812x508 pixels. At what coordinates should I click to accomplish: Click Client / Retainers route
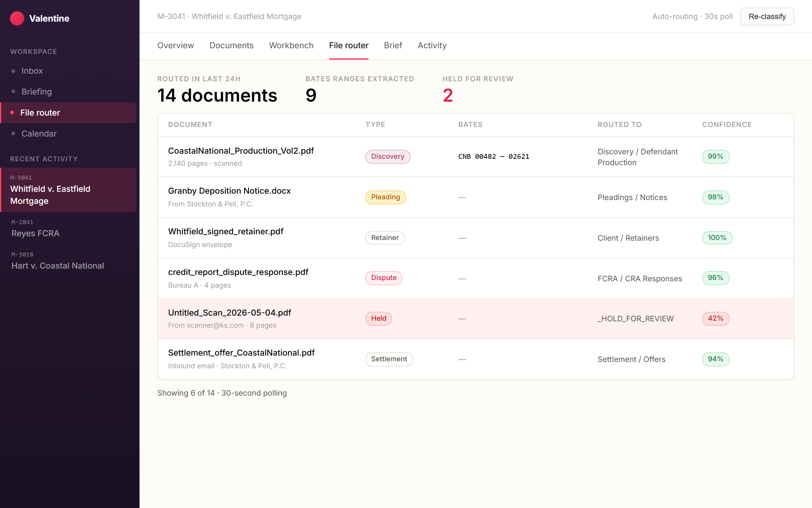coord(628,238)
